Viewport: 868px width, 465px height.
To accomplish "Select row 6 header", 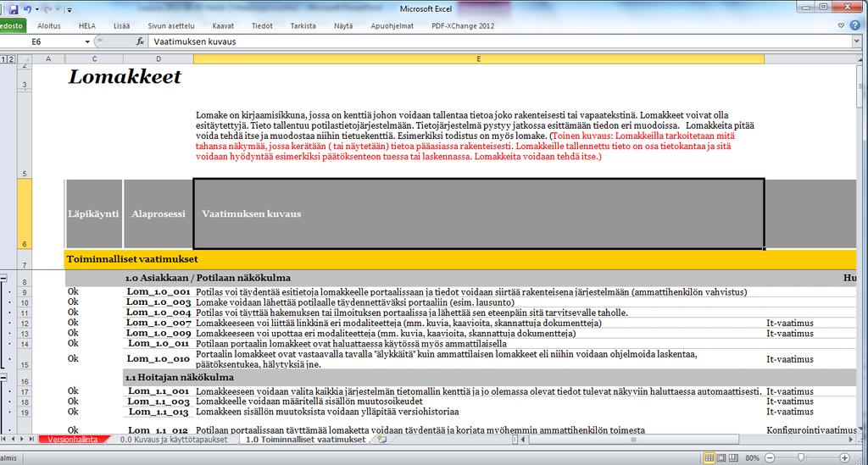I will [25, 214].
